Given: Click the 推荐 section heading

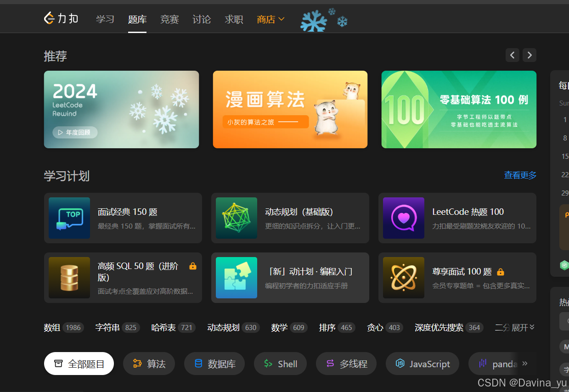Looking at the screenshot, I should point(56,56).
